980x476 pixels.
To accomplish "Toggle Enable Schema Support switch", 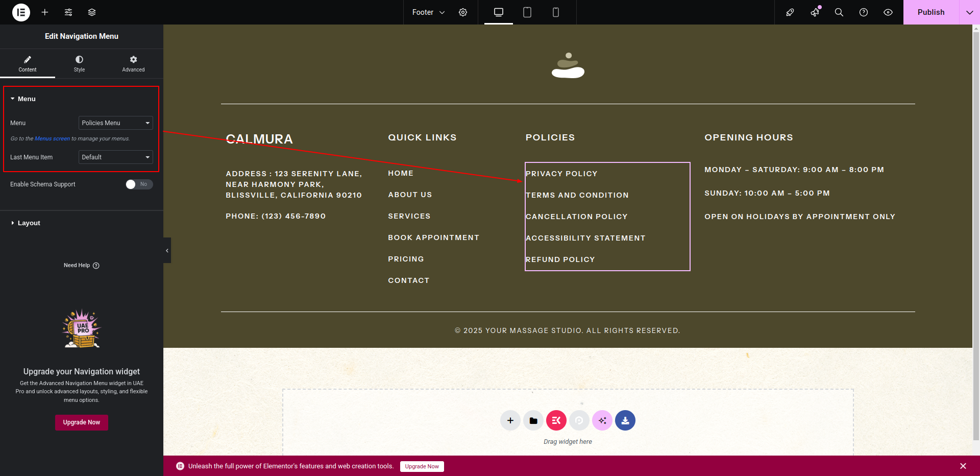I will tap(139, 184).
